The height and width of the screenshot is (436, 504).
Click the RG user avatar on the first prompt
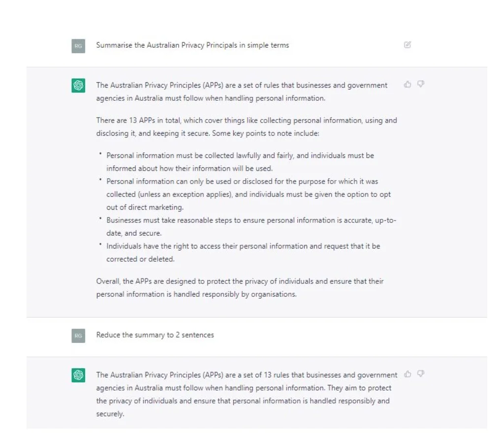click(x=78, y=44)
